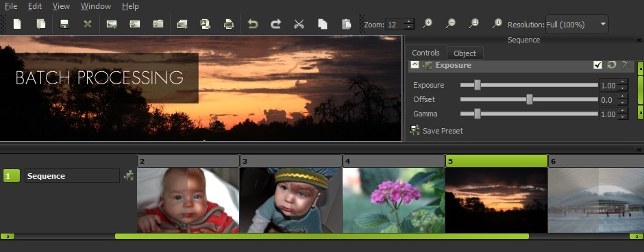Increase Exposure value with up spinner arrow

click(623, 82)
